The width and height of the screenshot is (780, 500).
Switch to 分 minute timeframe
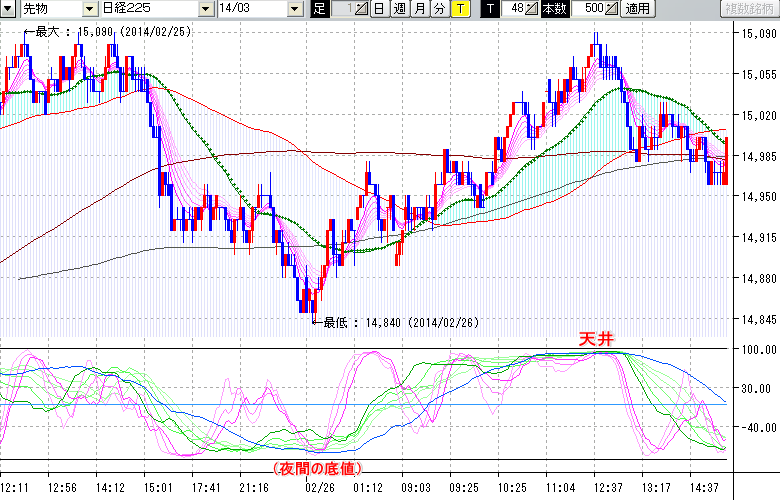click(x=439, y=9)
